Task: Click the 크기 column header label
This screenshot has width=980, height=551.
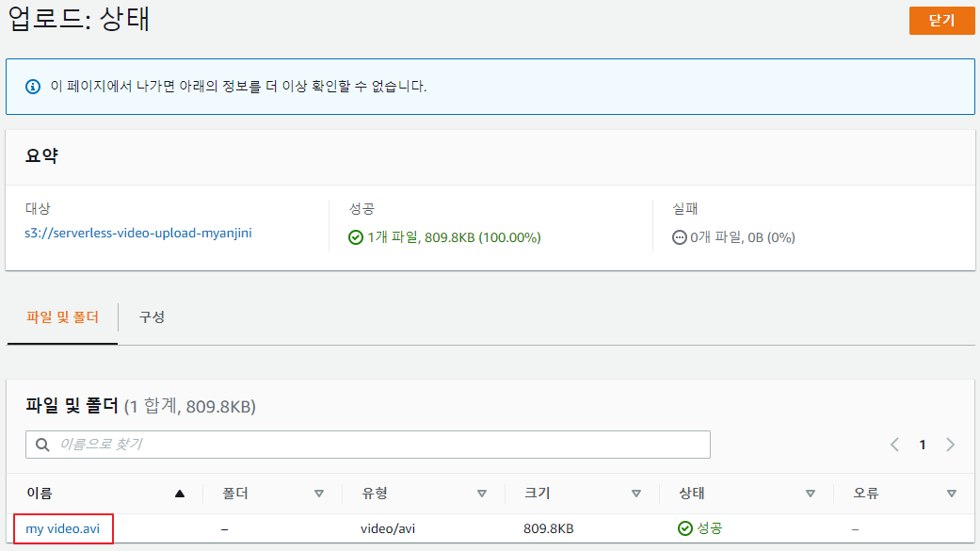Action: pyautogui.click(x=537, y=494)
